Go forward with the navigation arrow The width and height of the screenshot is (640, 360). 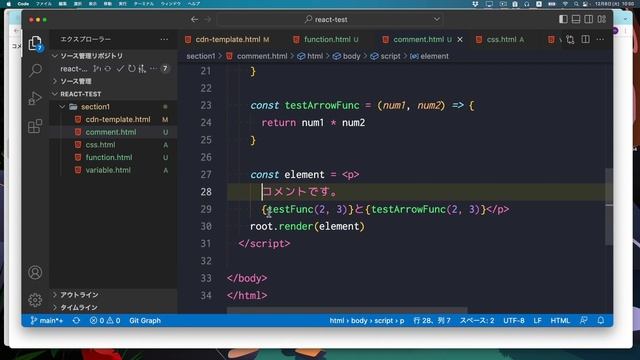pyautogui.click(x=208, y=19)
